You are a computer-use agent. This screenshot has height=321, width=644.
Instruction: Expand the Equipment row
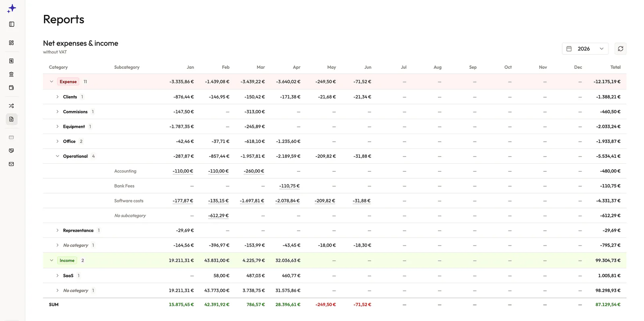58,127
